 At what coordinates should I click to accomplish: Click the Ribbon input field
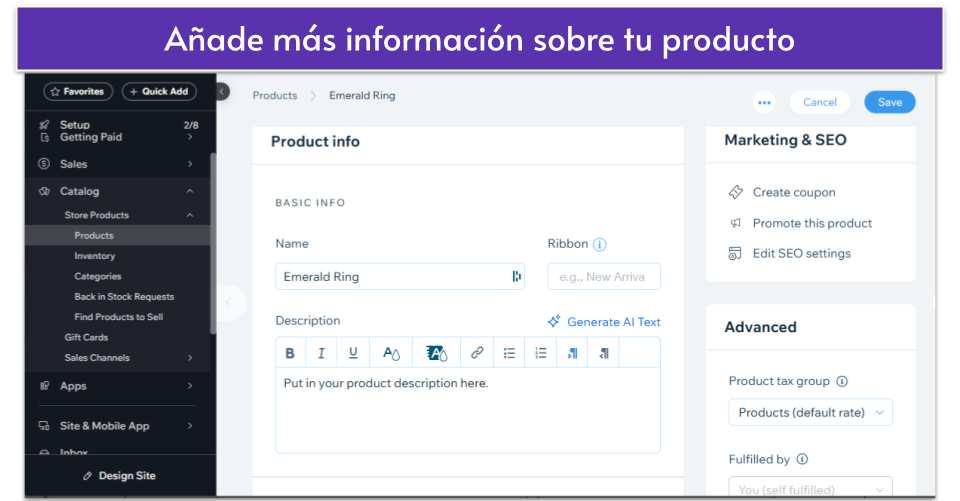604,276
